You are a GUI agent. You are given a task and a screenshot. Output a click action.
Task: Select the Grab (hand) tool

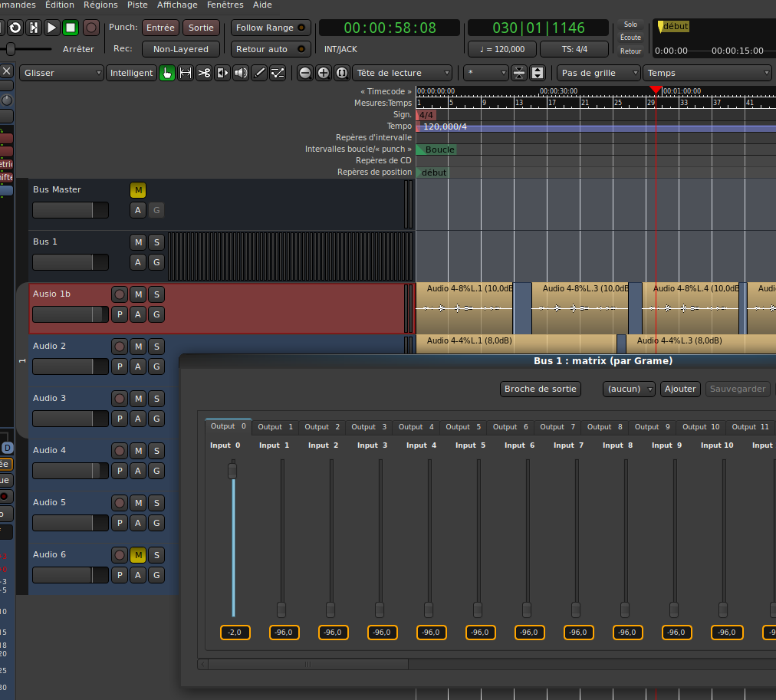(x=167, y=74)
